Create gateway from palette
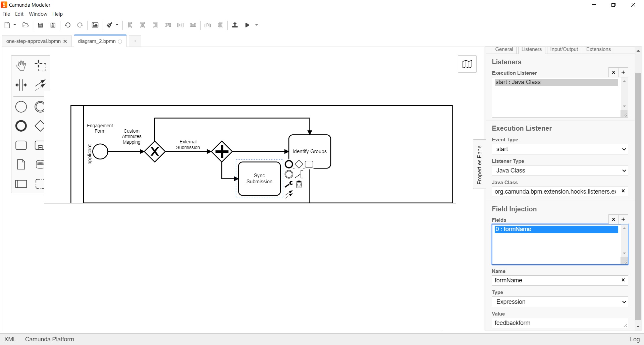 pos(40,126)
